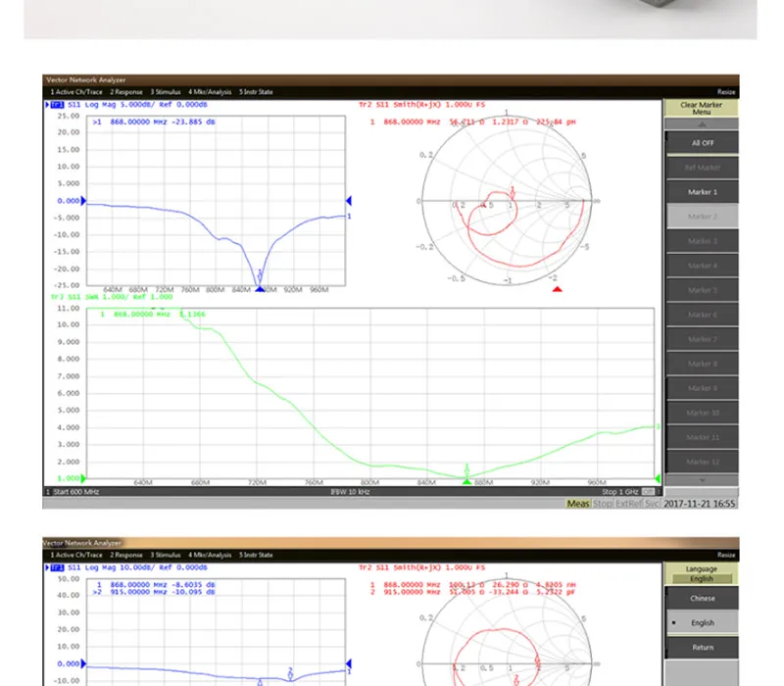The width and height of the screenshot is (784, 686).
Task: Click the Meas status indicator
Action: 578,504
